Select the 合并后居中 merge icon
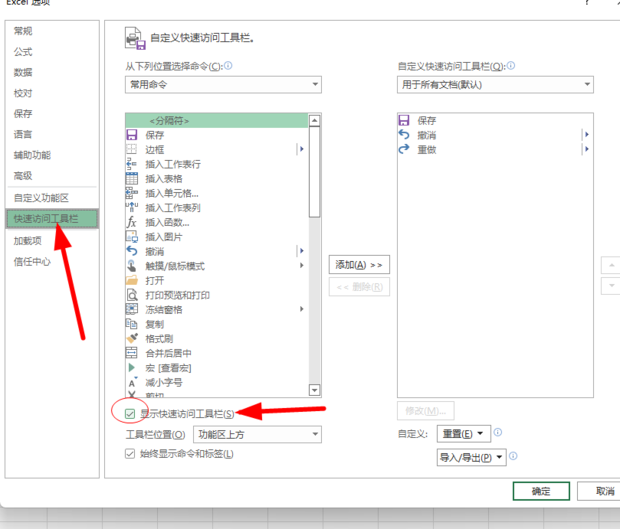620x529 pixels. [x=131, y=353]
